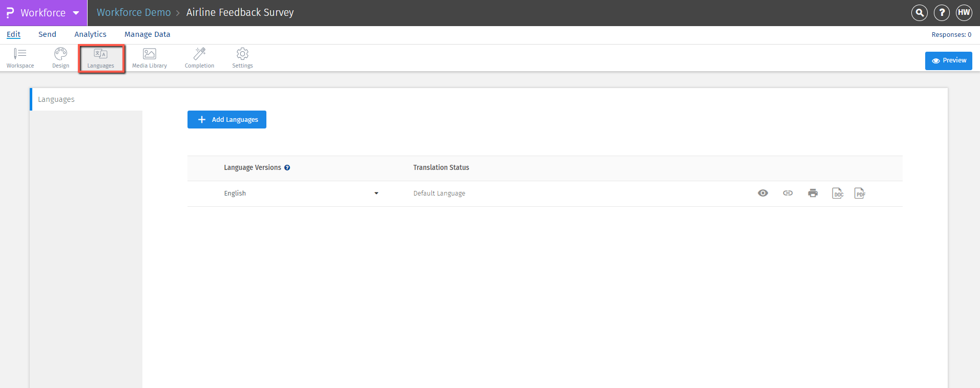The width and height of the screenshot is (980, 388).
Task: Select the Languages sidebar item
Action: (86, 99)
